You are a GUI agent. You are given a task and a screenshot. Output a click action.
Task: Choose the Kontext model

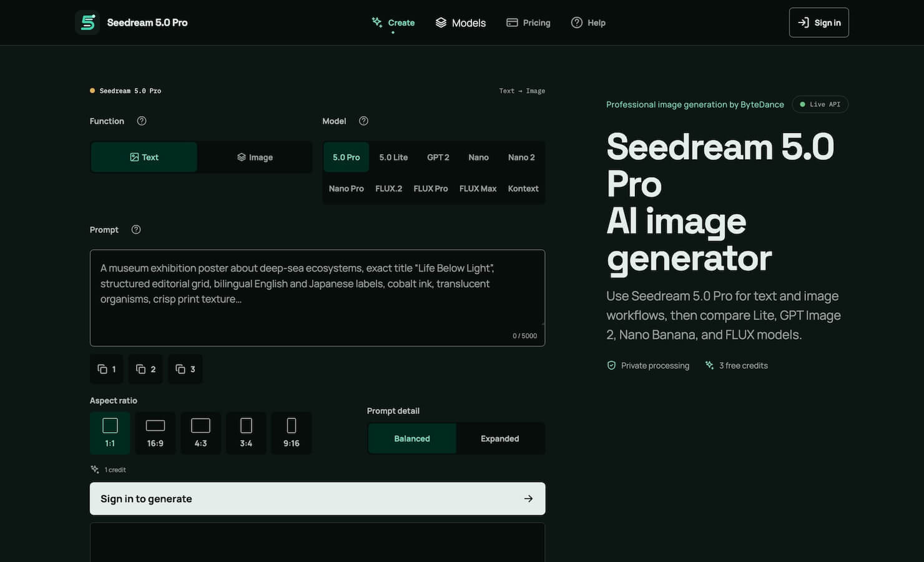pos(523,189)
